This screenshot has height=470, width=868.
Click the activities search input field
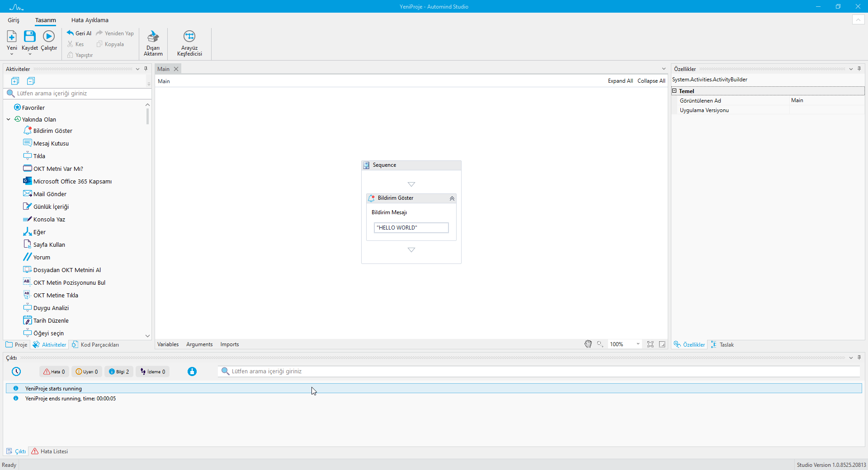tap(81, 94)
